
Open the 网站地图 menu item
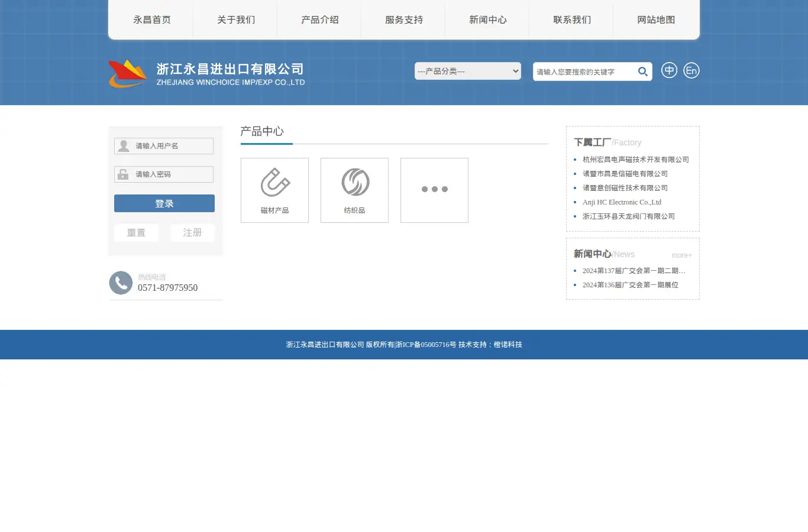655,20
